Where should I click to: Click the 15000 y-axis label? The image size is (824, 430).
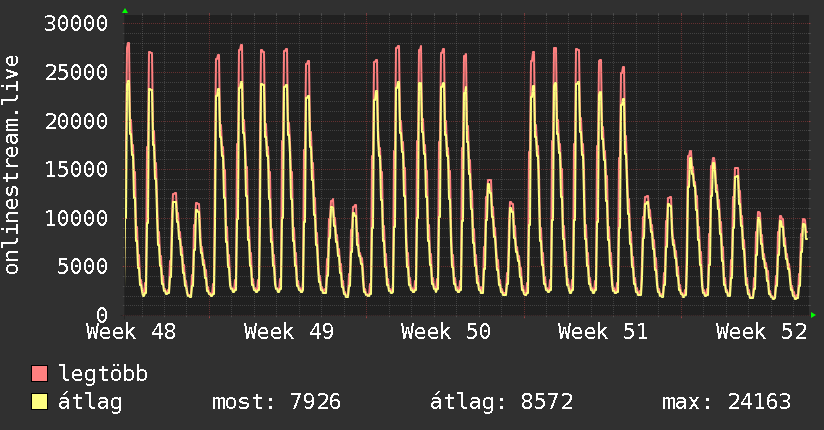coord(76,169)
